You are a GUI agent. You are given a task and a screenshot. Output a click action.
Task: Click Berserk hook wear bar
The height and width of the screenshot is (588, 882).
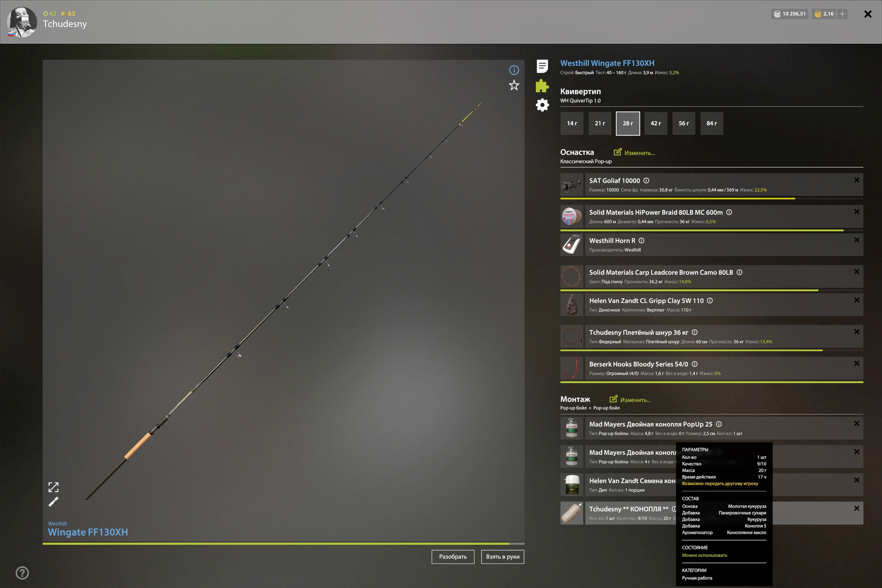pyautogui.click(x=712, y=382)
